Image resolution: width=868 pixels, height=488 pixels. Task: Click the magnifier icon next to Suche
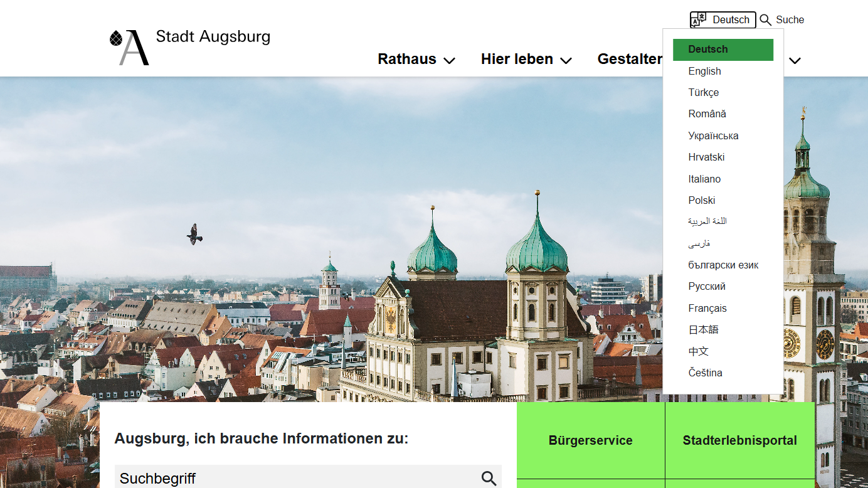click(x=765, y=19)
